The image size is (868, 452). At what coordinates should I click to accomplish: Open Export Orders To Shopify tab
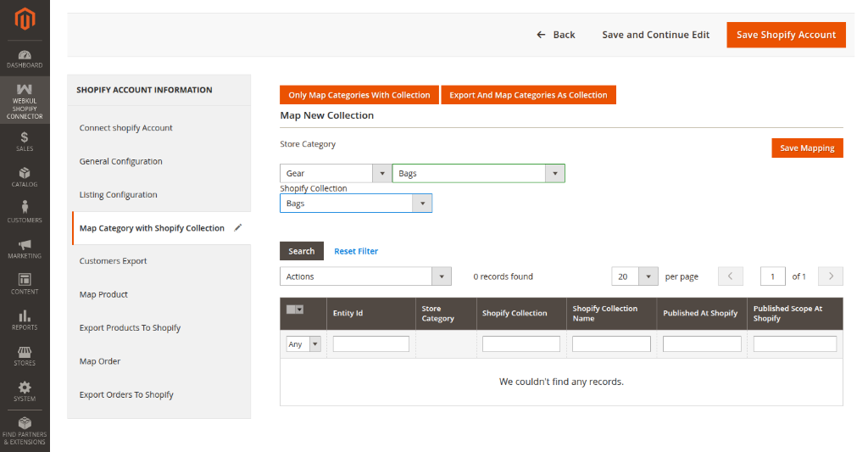(x=126, y=394)
